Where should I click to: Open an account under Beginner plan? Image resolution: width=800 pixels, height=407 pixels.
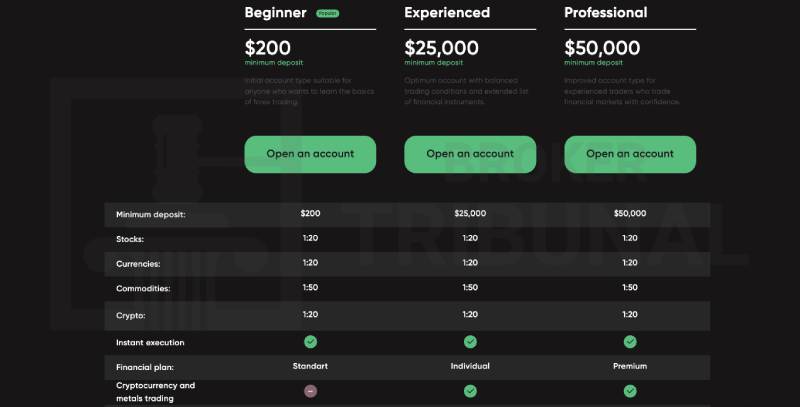click(310, 154)
